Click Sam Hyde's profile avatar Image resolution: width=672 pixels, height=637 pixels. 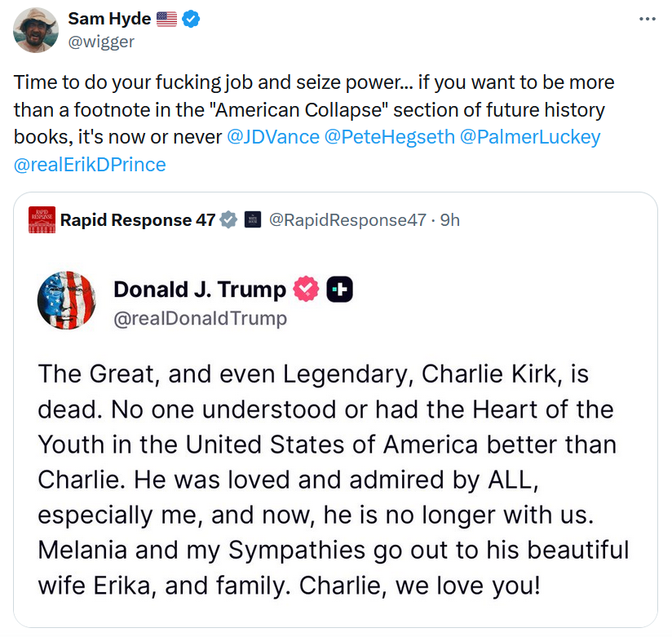click(x=36, y=29)
